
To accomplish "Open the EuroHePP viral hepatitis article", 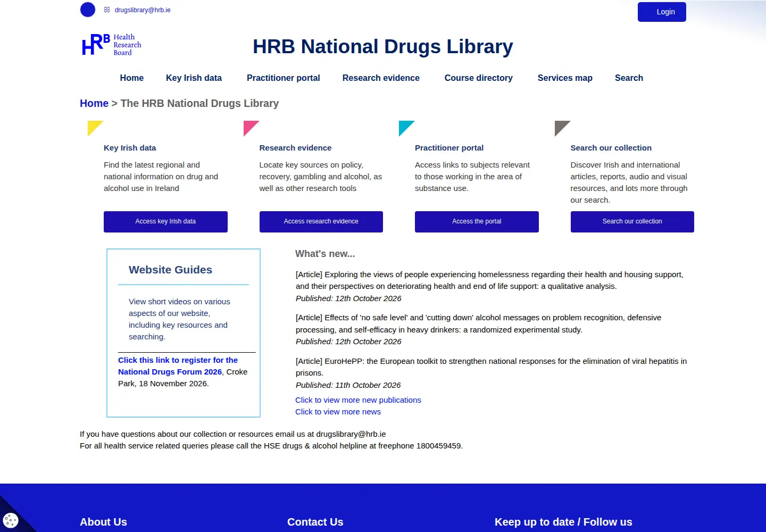I will (x=491, y=367).
